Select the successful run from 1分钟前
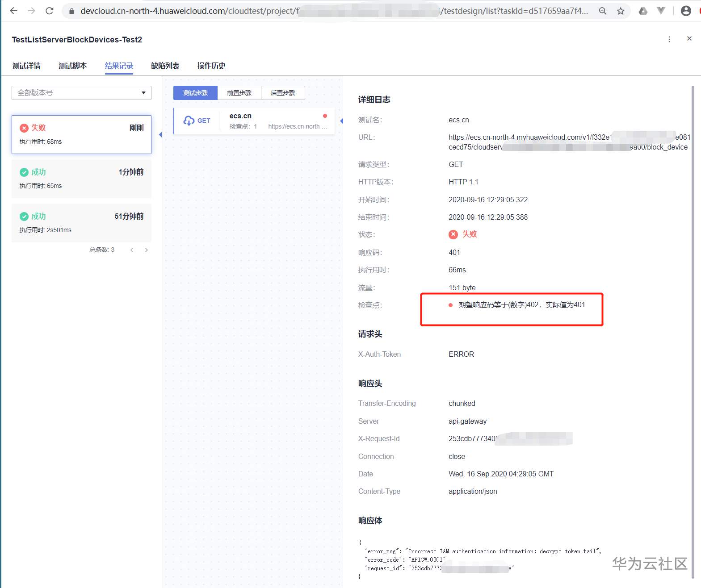This screenshot has width=701, height=588. (x=81, y=179)
